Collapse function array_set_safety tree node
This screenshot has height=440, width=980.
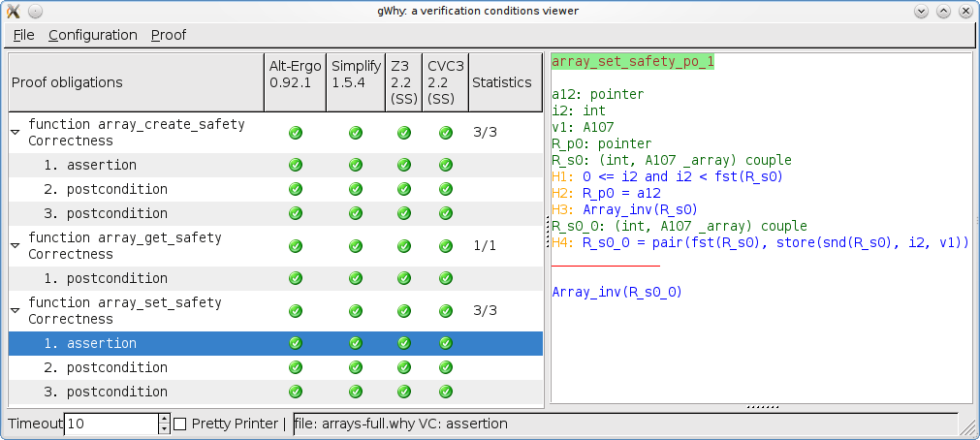(16, 309)
